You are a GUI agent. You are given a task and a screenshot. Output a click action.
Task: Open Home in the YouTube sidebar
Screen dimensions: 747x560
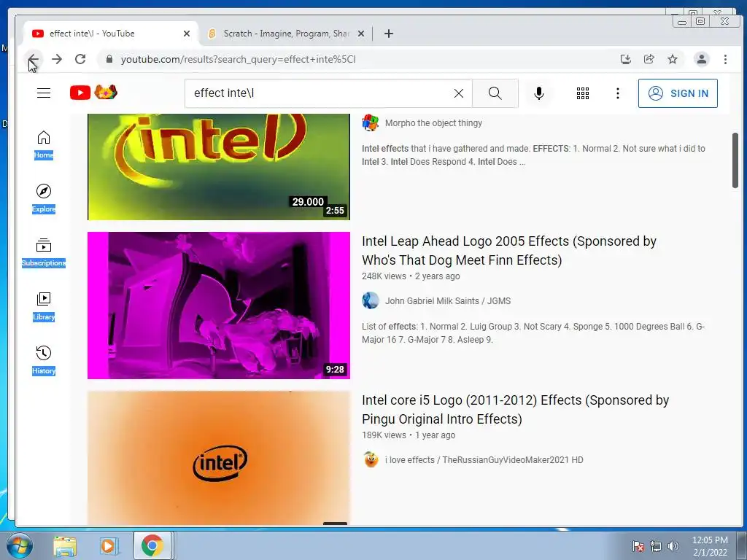(44, 145)
